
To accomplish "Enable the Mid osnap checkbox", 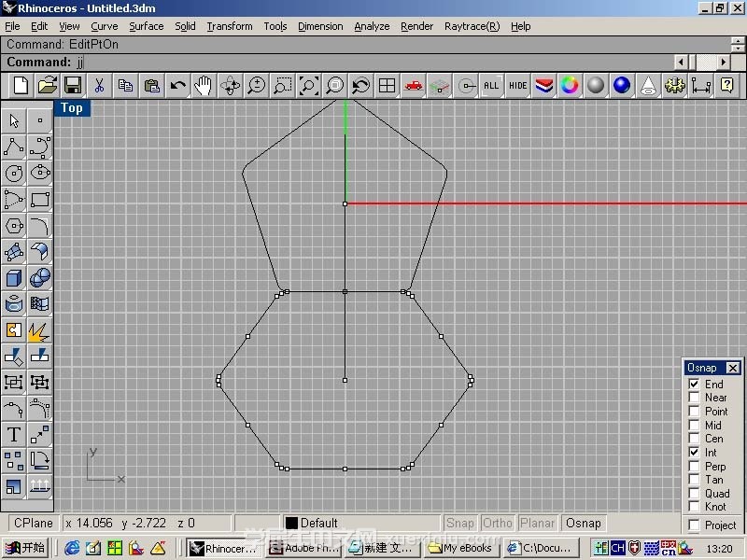I will pyautogui.click(x=694, y=425).
